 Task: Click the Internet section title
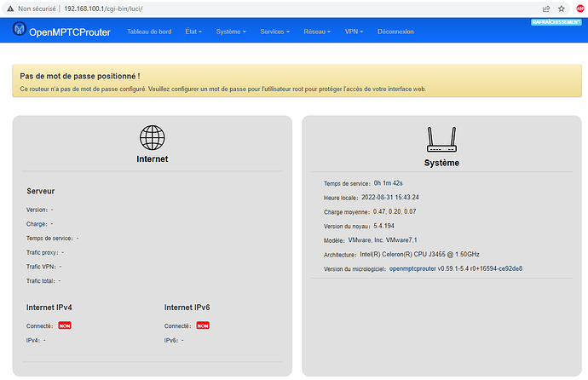[x=152, y=158]
